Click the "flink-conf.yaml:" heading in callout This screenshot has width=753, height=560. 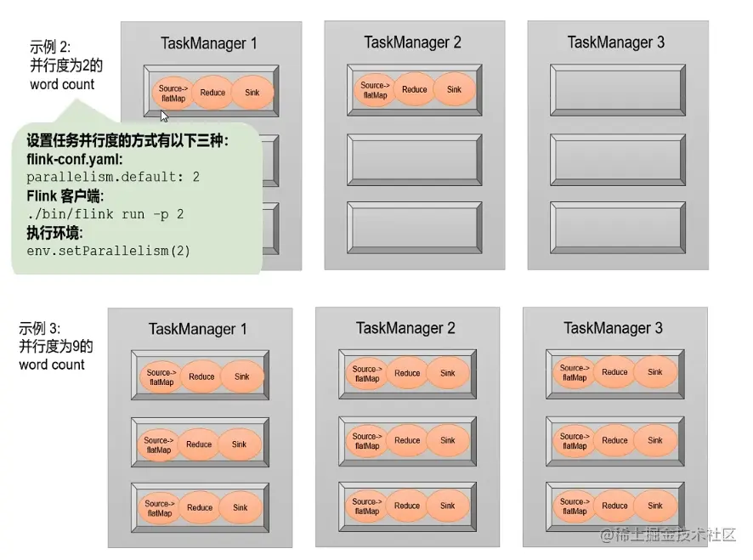point(75,159)
